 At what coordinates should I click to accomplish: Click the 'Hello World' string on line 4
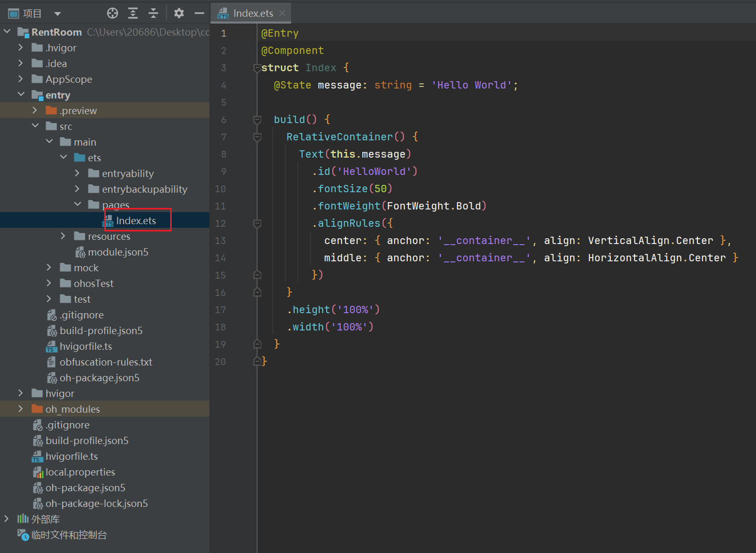472,85
